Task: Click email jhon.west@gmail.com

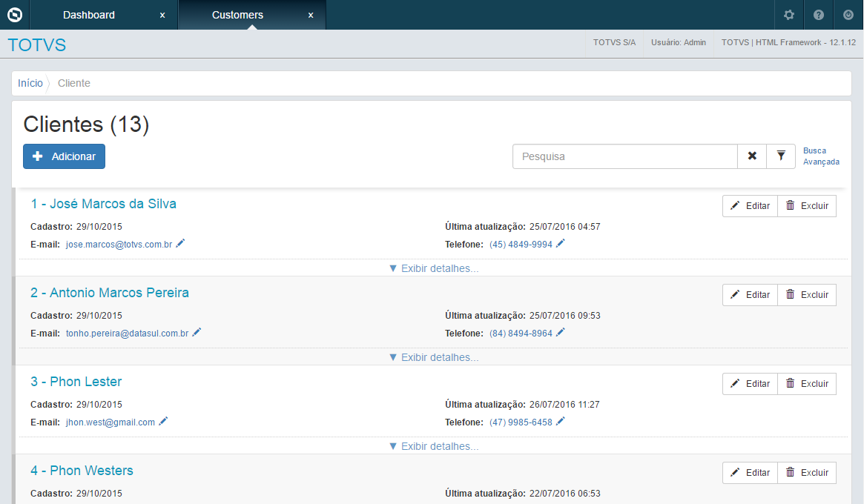Action: coord(111,422)
